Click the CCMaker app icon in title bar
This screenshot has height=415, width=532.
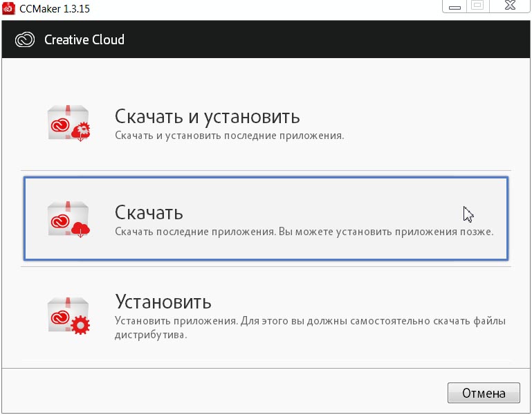coord(8,8)
